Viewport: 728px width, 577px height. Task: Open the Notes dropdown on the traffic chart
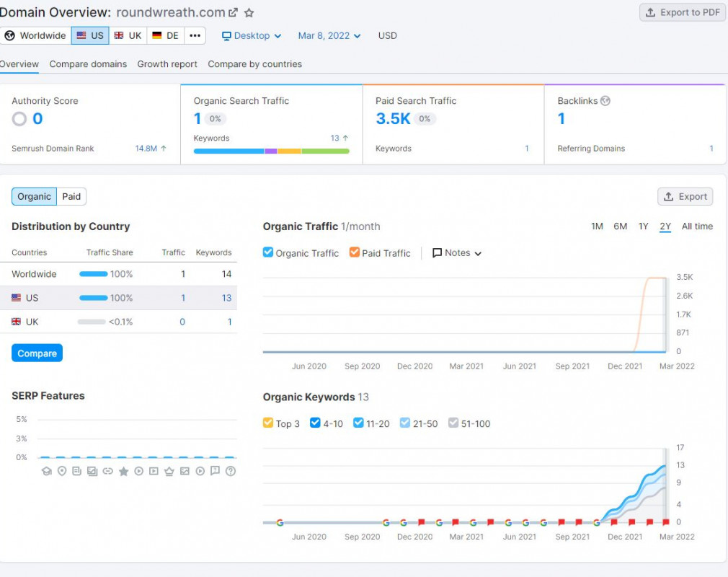coord(457,252)
